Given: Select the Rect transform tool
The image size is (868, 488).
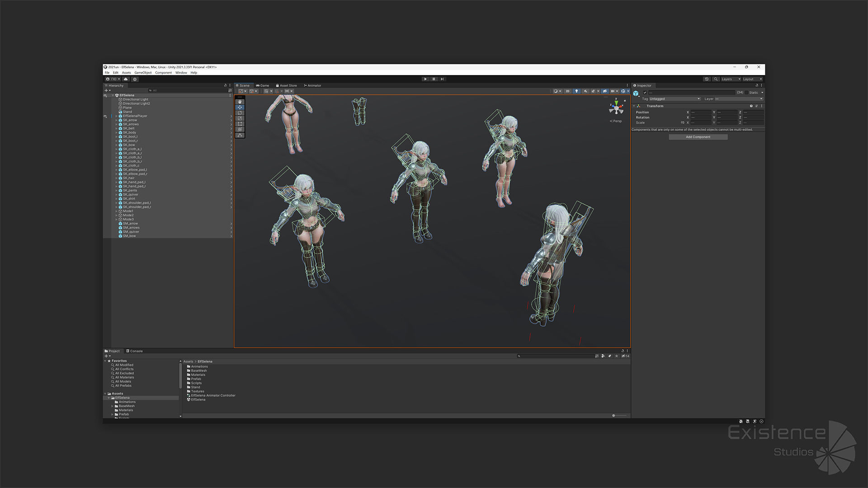Looking at the screenshot, I should coord(240,124).
